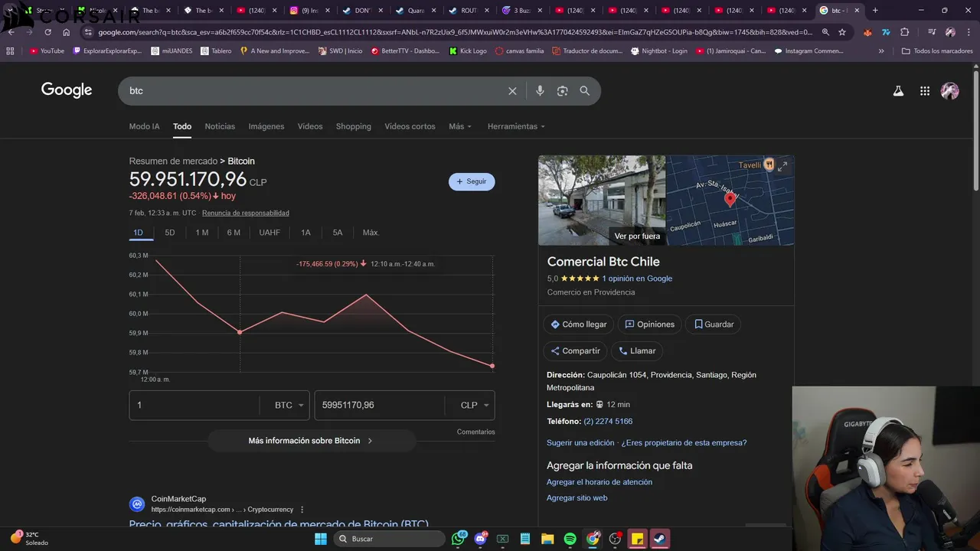Open Steam from the taskbar
The width and height of the screenshot is (980, 551).
[x=659, y=539]
